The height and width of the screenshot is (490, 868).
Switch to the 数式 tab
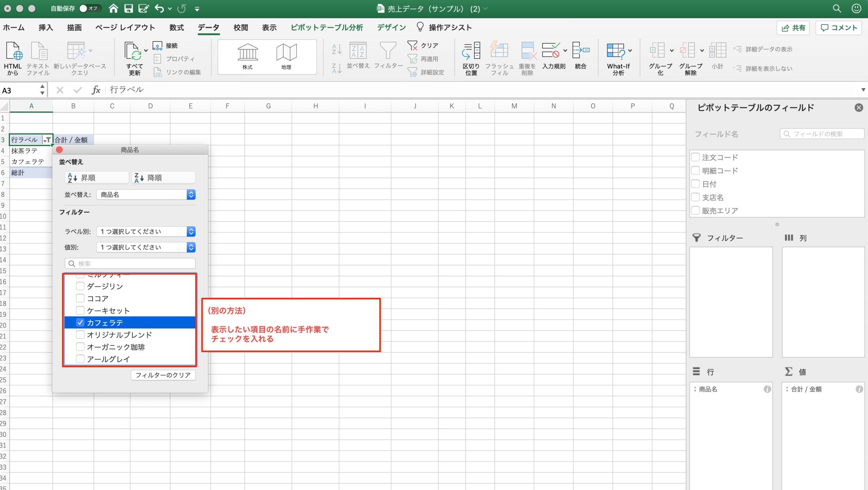[x=176, y=27]
